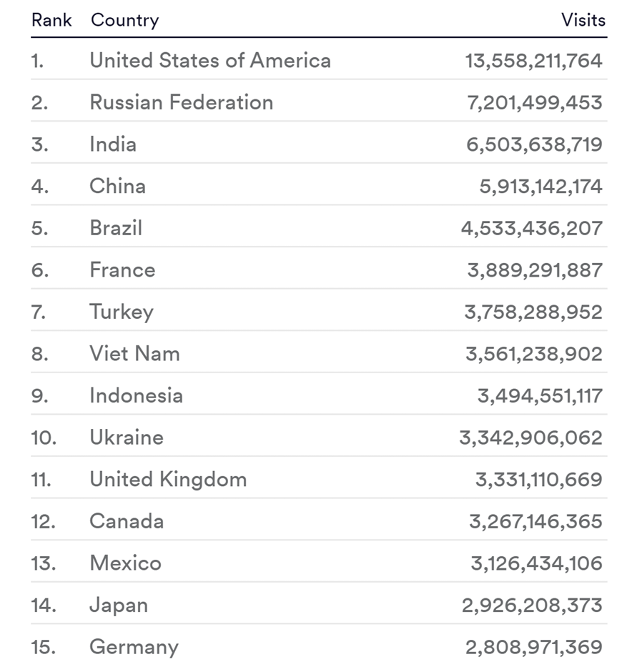Select Germany at the table bottom

tap(134, 647)
